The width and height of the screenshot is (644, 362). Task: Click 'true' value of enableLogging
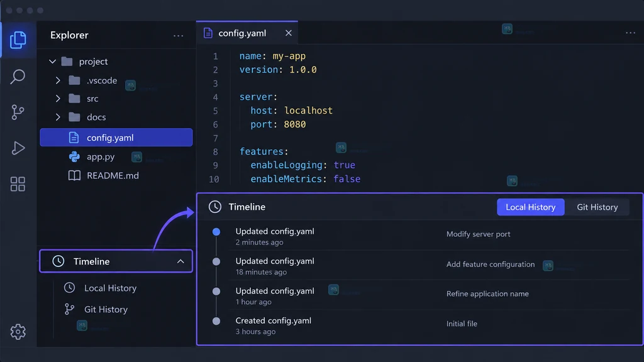[344, 165]
